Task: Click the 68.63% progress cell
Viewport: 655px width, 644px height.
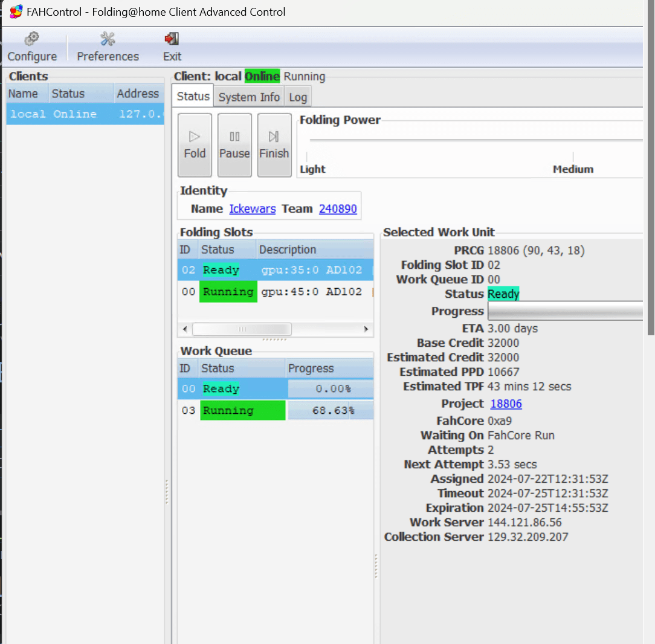Action: pos(331,410)
